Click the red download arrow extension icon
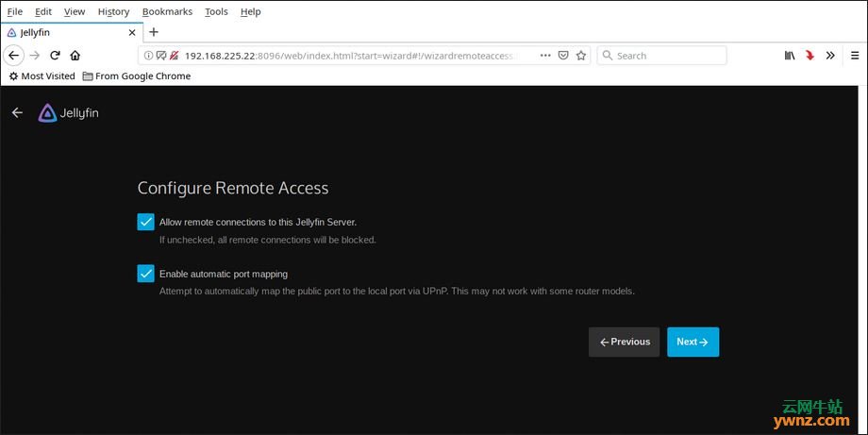This screenshot has height=435, width=868. (810, 56)
